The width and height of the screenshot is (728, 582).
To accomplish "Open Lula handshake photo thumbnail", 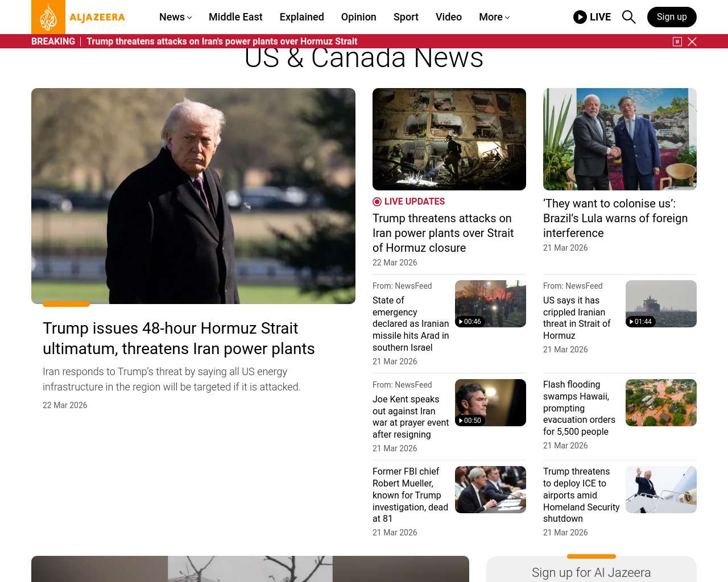I will 620,139.
